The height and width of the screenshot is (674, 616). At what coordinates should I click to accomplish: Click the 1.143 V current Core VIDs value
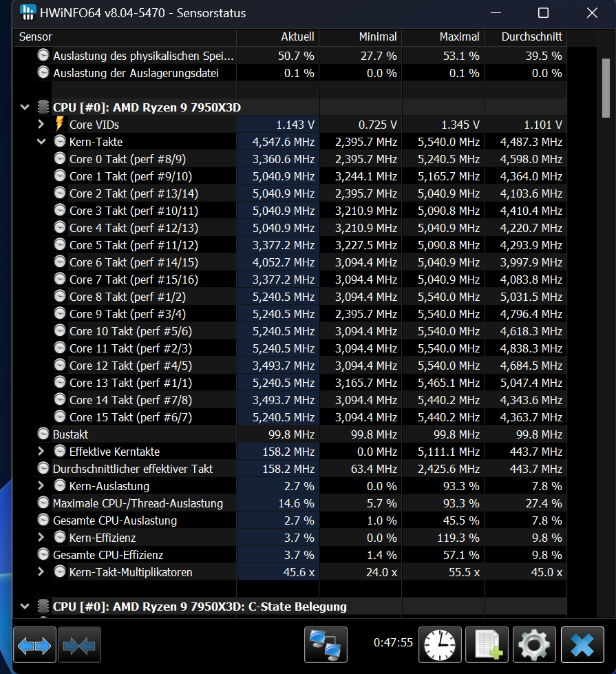[x=295, y=125]
